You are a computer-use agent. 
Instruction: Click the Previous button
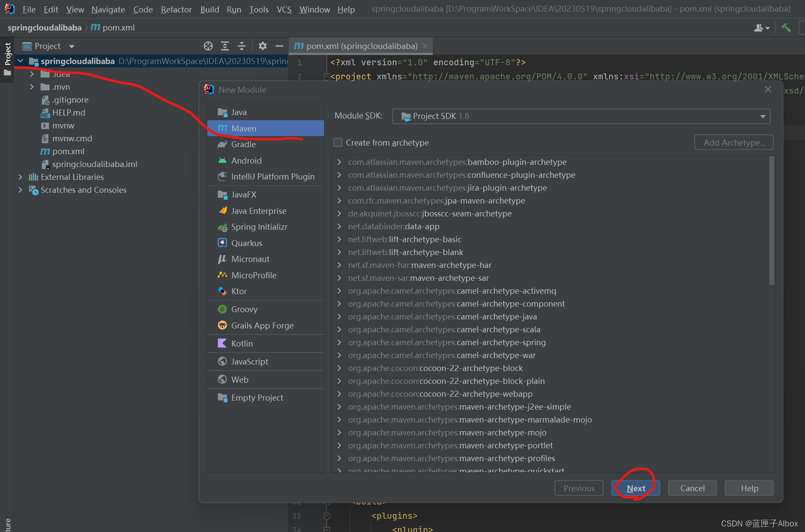tap(579, 488)
